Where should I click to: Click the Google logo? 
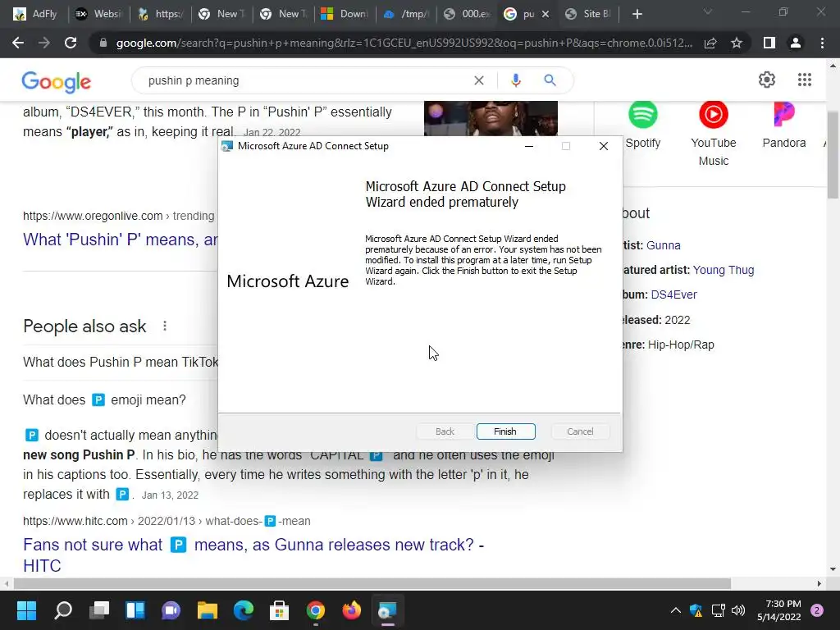coord(57,81)
